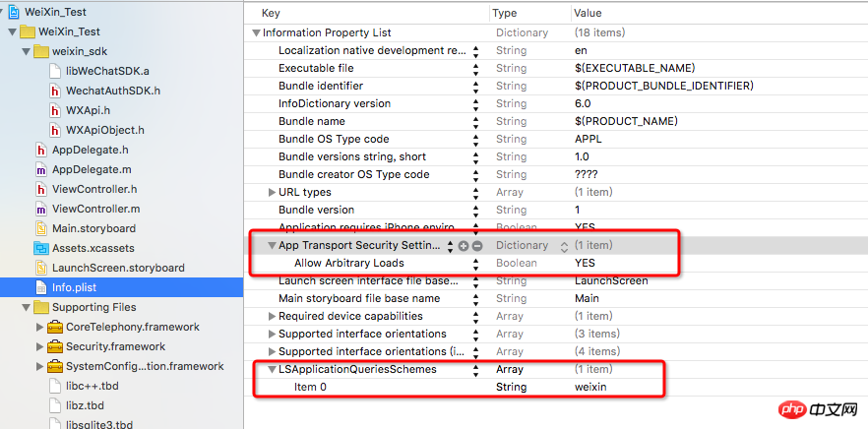
Task: Expand the URL types array row
Action: (x=272, y=192)
